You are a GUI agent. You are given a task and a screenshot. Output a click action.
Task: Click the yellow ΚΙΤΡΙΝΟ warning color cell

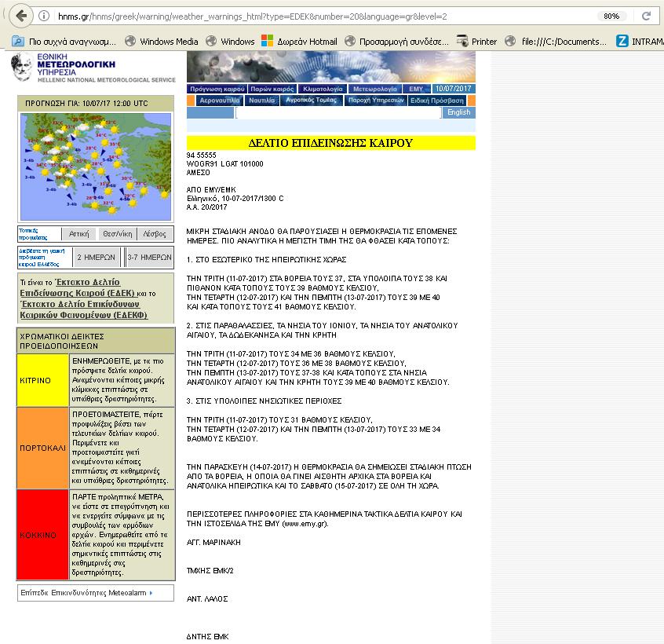pyautogui.click(x=42, y=380)
